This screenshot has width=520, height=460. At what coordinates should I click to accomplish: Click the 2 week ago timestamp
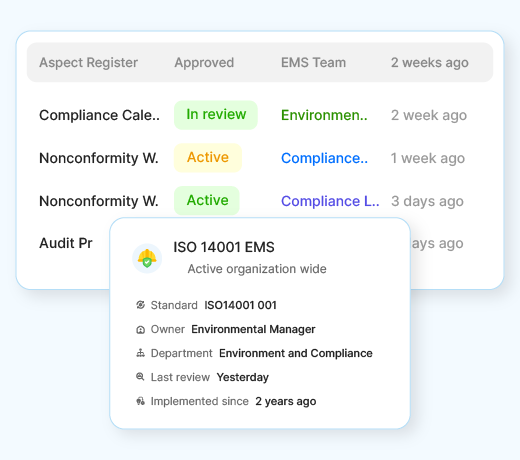tap(429, 115)
